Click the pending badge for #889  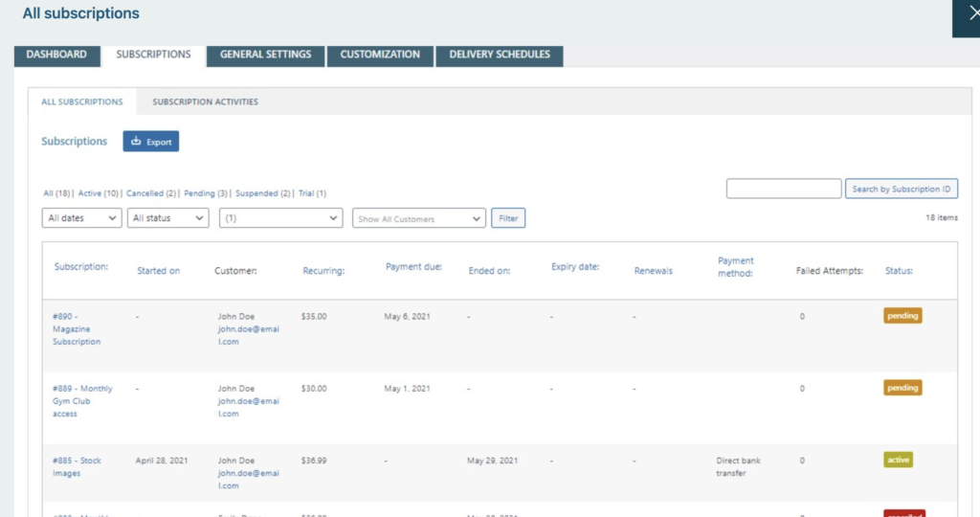tap(902, 388)
